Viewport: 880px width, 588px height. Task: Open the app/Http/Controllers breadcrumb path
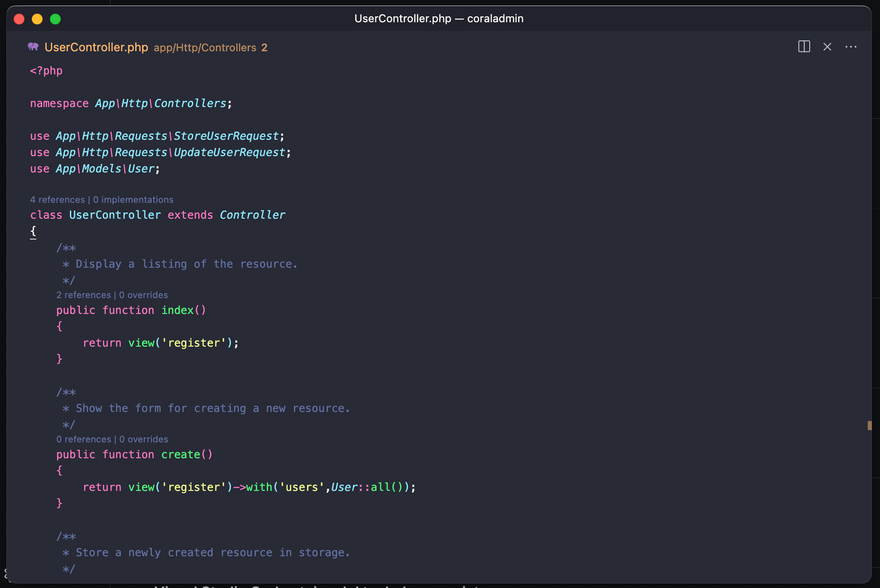(x=205, y=47)
